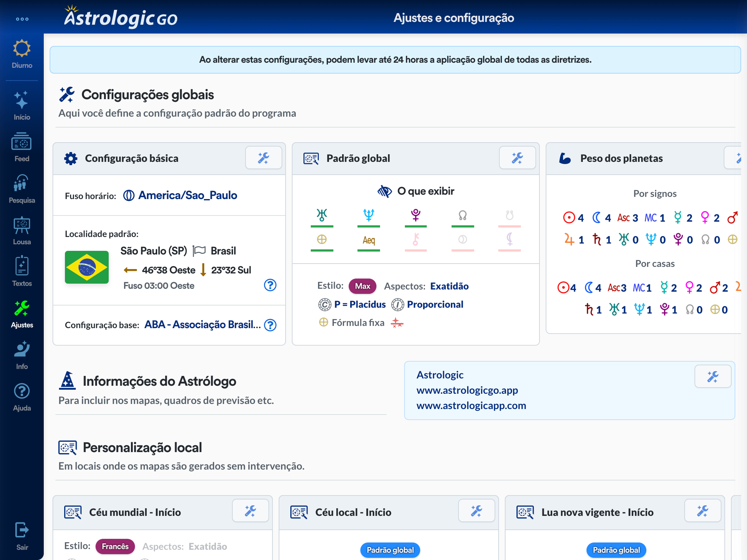Click Padrão global badge under Lua nova vigente
The width and height of the screenshot is (747, 560).
[616, 550]
